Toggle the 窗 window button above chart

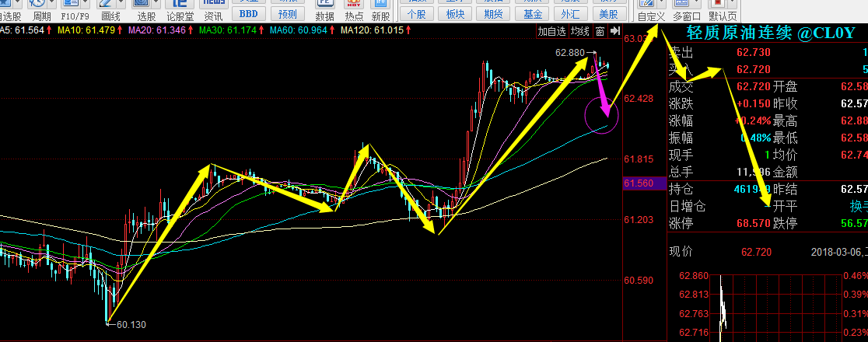coord(600,32)
